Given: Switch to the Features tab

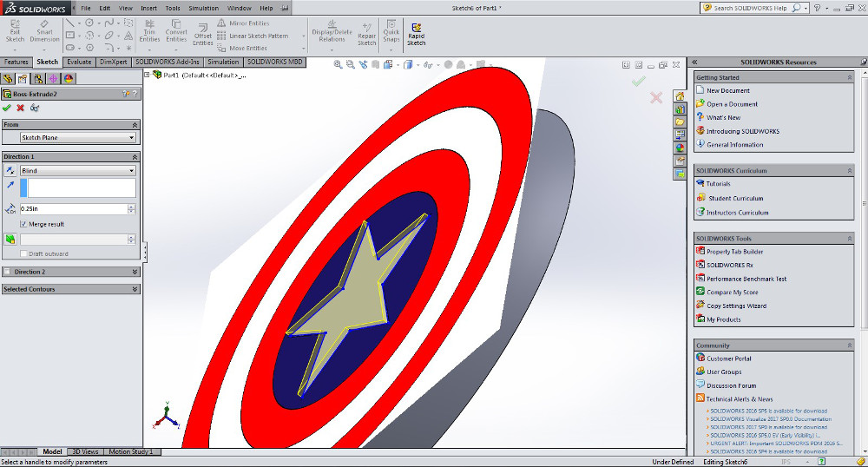Looking at the screenshot, I should point(16,62).
